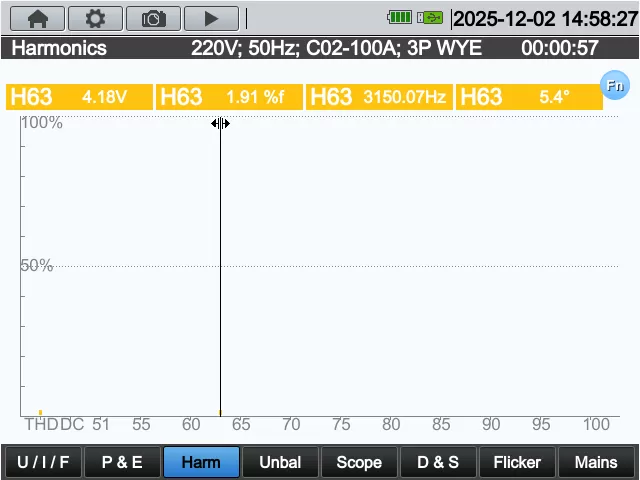This screenshot has width=640, height=480.
Task: Select the THD bar on chart axis
Action: (x=40, y=413)
